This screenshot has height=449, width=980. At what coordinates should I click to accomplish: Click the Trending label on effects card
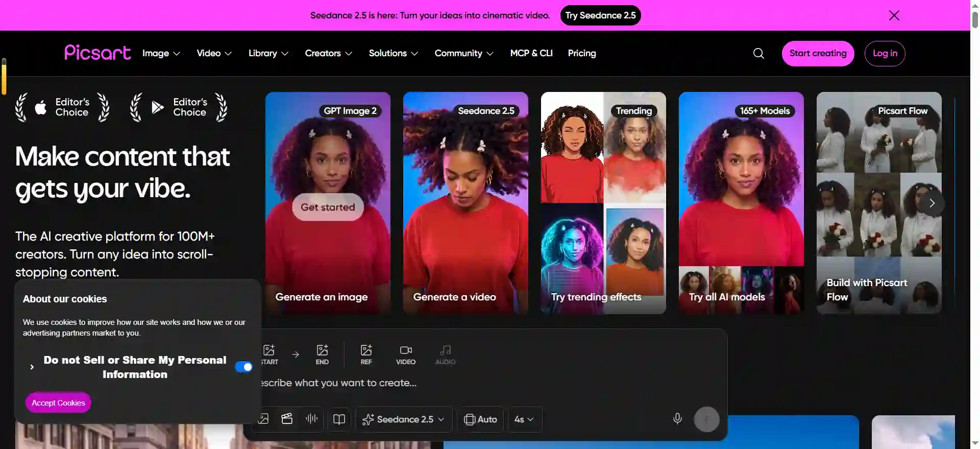(x=633, y=111)
